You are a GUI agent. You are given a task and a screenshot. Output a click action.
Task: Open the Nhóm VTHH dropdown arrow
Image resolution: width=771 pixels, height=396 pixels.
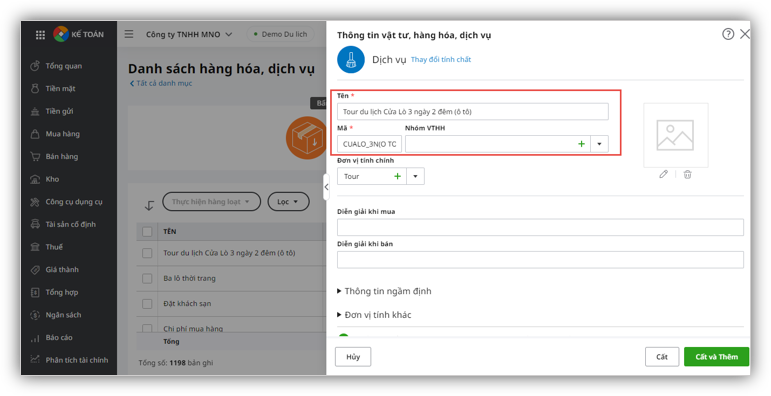click(599, 144)
